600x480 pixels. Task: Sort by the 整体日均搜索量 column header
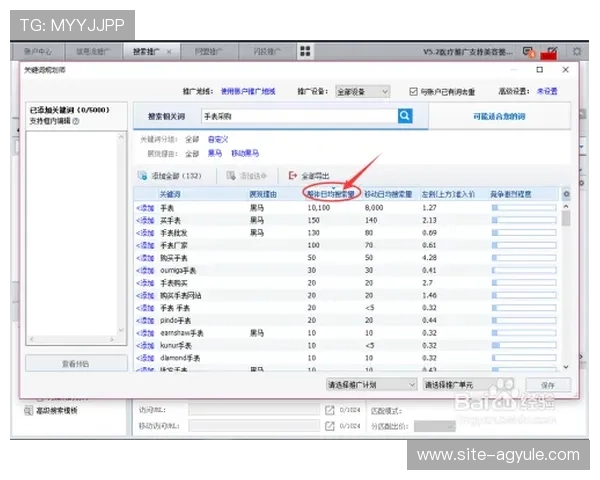click(x=331, y=194)
